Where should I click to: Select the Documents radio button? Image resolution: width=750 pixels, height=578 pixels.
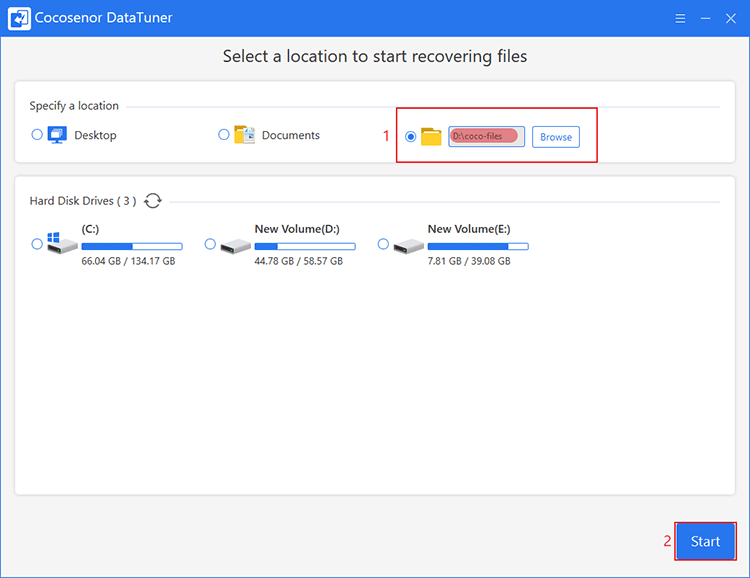223,134
